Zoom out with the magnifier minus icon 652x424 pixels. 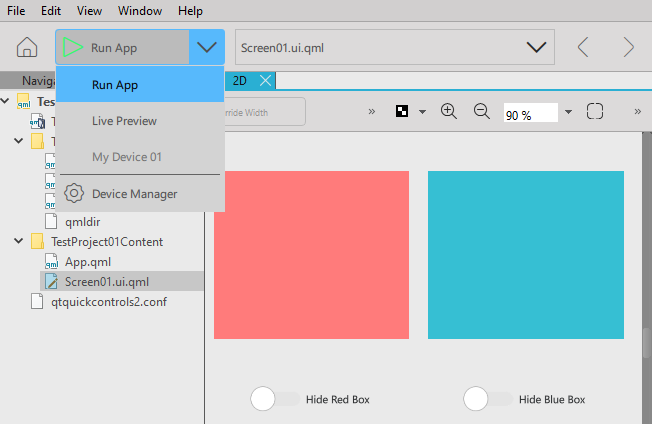pos(482,111)
